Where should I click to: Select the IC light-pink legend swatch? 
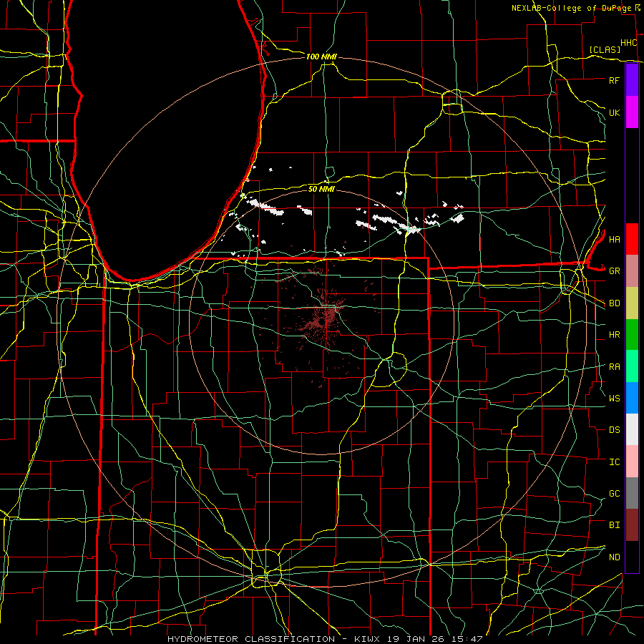click(632, 462)
